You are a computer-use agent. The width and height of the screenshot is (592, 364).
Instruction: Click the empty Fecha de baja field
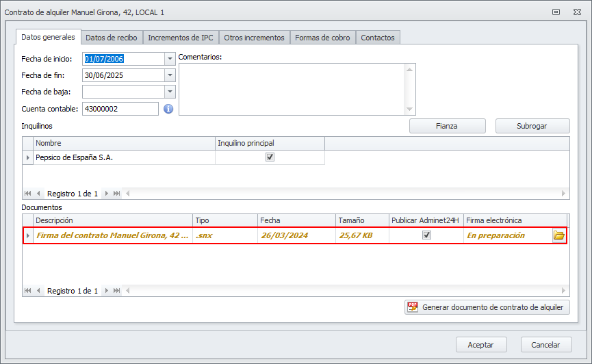click(x=123, y=92)
